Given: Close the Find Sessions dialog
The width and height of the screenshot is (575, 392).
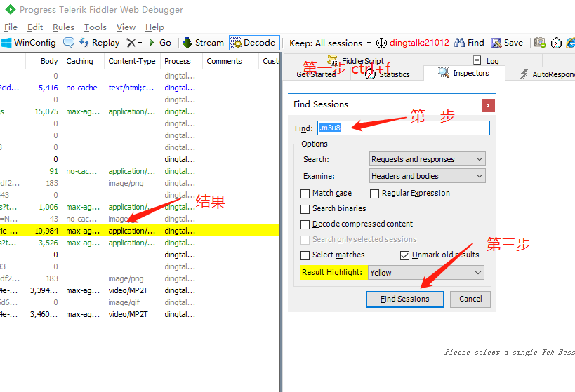Looking at the screenshot, I should click(x=488, y=105).
